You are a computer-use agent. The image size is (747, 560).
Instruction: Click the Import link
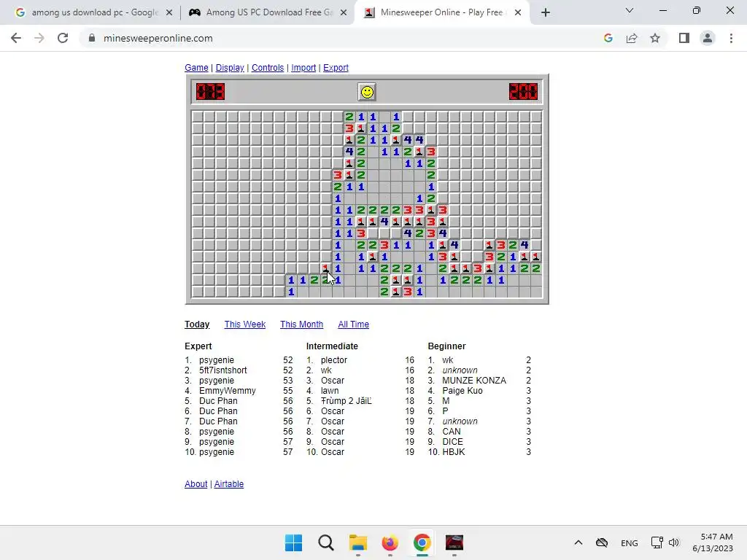pos(303,68)
